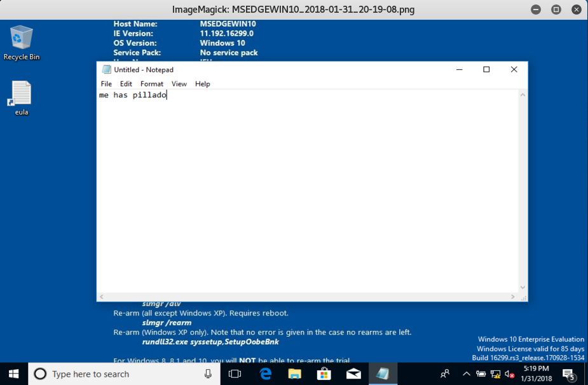The image size is (588, 385).
Task: Show hidden system tray icons
Action: coord(467,374)
